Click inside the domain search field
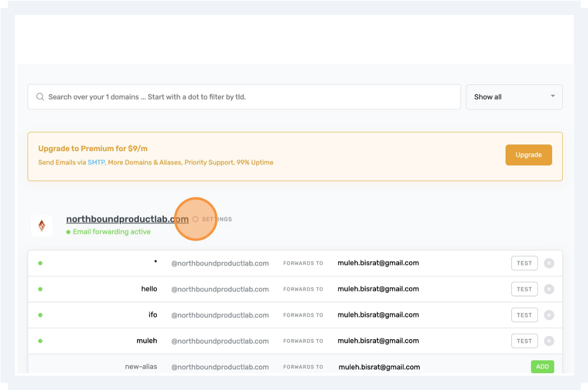Image resolution: width=588 pixels, height=390 pixels. (240, 96)
